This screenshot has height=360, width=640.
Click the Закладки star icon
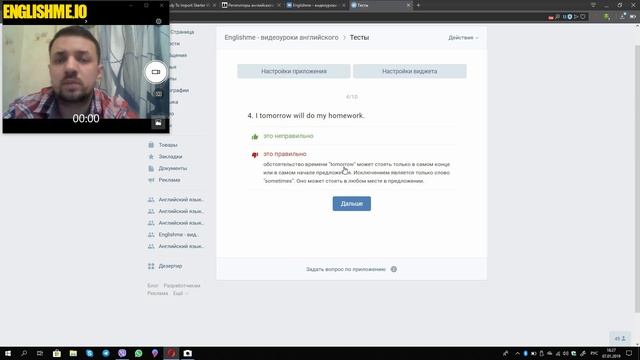151,156
